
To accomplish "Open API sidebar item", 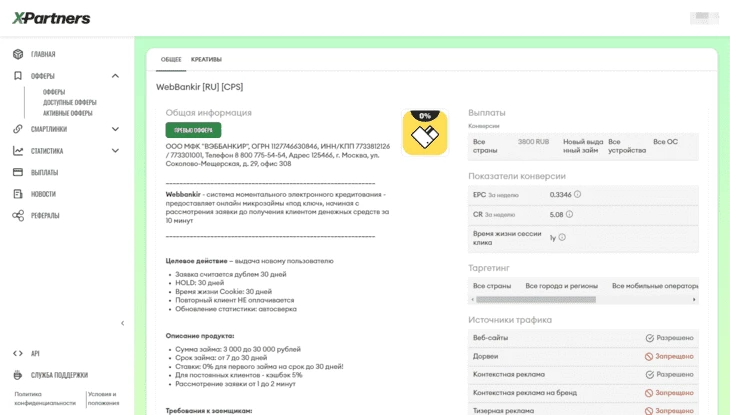I will [x=35, y=354].
